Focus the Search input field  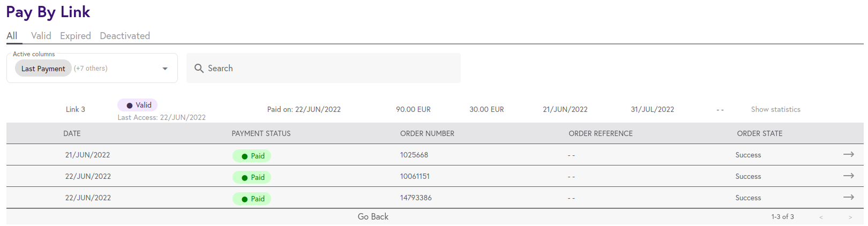coord(324,68)
